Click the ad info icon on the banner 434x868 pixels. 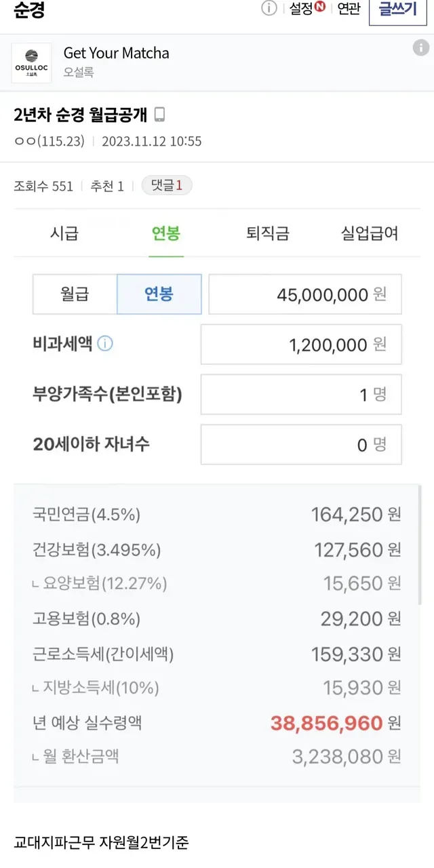pos(421,47)
